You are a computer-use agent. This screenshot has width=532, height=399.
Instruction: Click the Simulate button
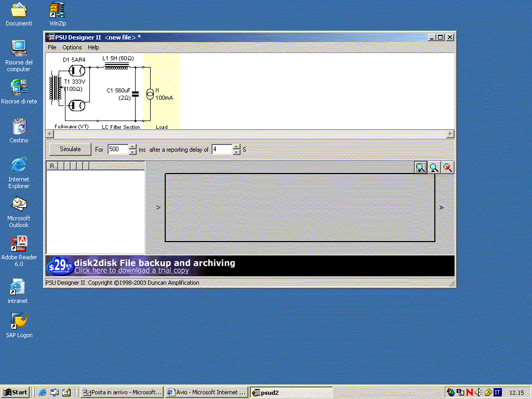(x=70, y=149)
